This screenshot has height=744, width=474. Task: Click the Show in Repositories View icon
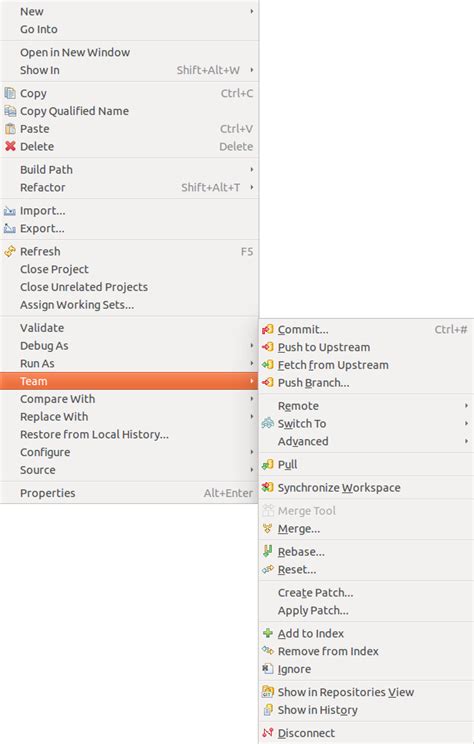268,692
